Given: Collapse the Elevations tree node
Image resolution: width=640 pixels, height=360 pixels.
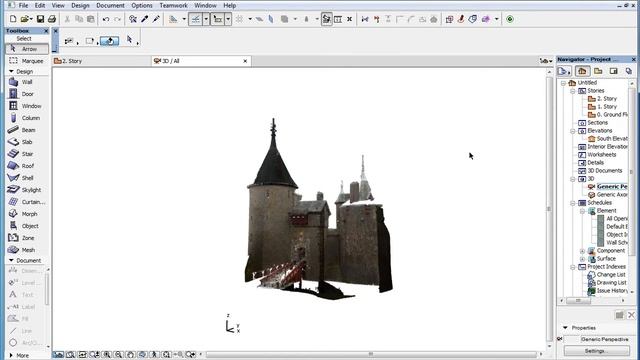Looking at the screenshot, I should pos(573,131).
